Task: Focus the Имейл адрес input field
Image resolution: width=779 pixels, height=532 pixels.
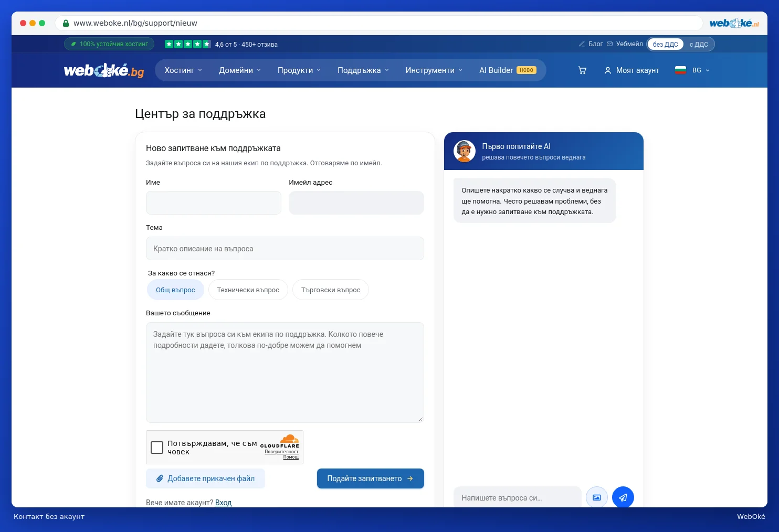Action: point(356,203)
